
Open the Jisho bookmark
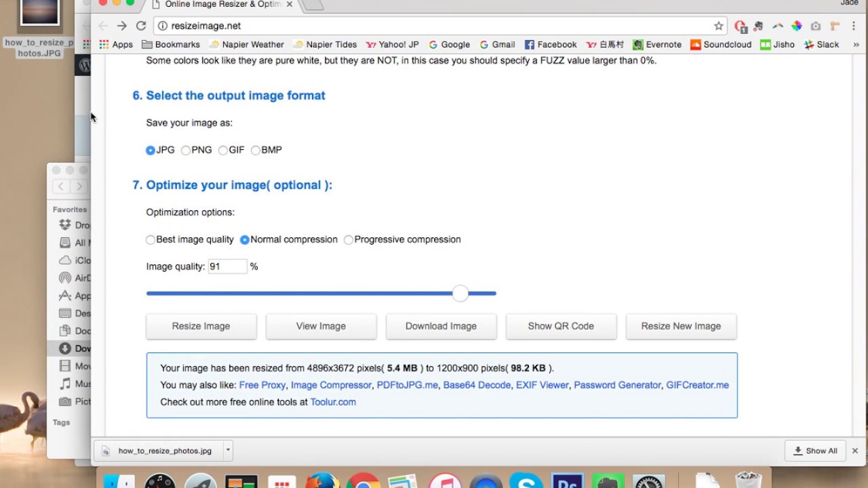click(777, 45)
